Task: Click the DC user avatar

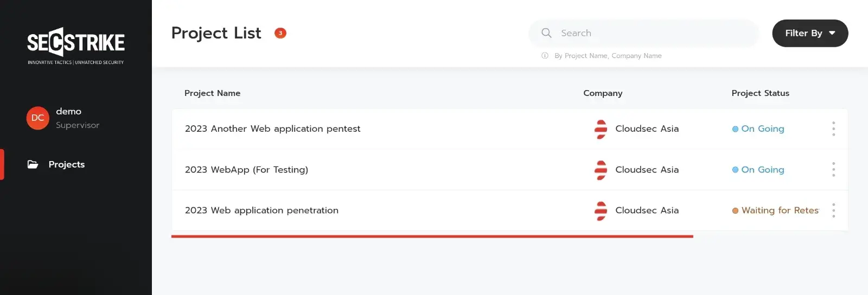Action: click(38, 118)
